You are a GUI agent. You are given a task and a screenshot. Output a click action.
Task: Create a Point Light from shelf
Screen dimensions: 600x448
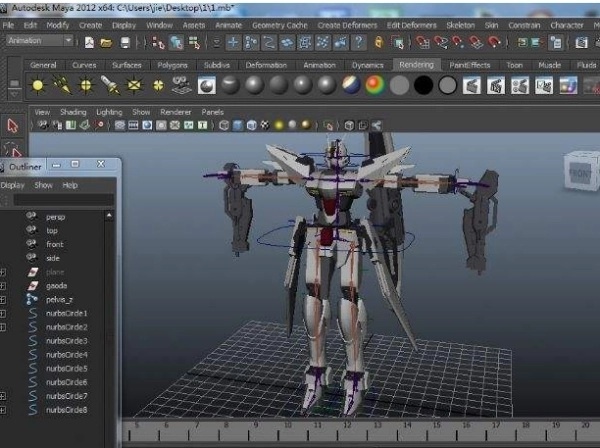[x=86, y=85]
